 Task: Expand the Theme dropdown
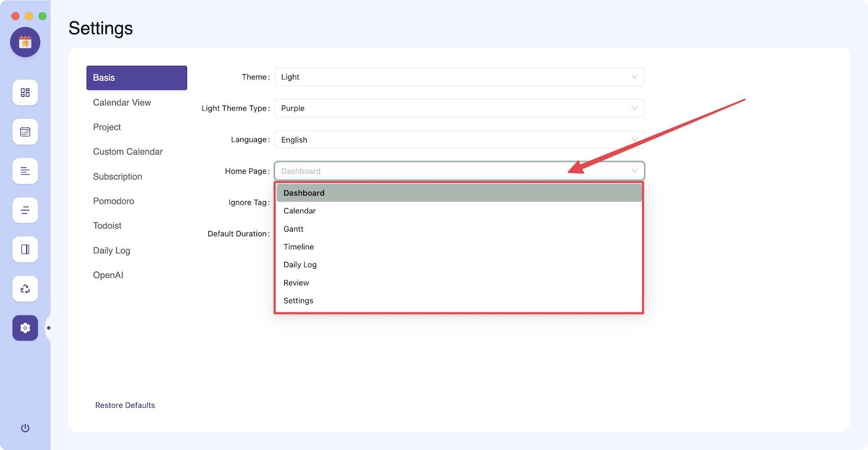tap(459, 77)
